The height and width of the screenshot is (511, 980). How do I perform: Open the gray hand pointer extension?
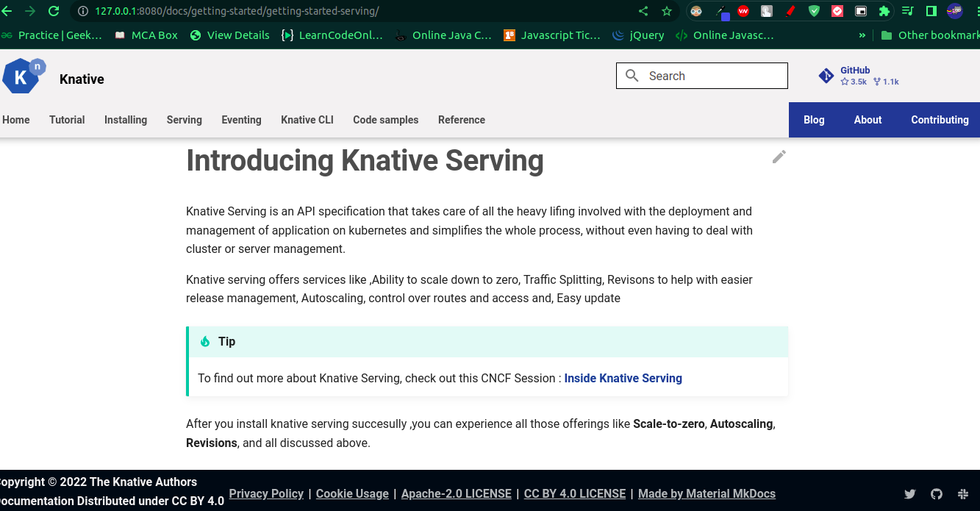[x=767, y=11]
